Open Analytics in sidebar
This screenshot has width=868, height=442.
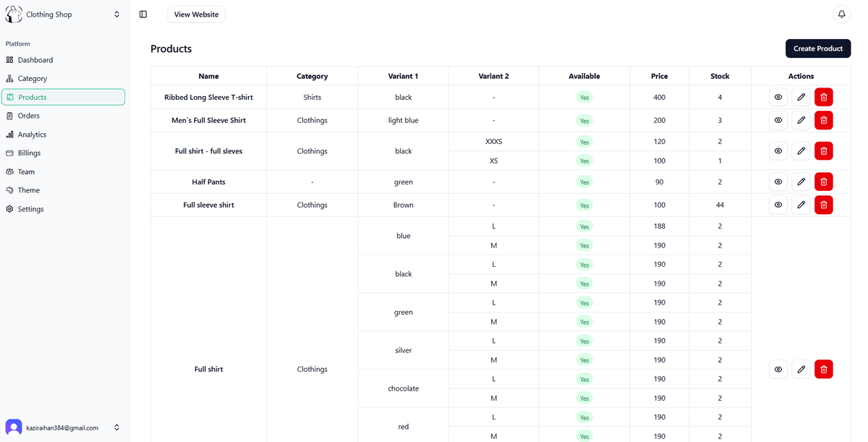pyautogui.click(x=64, y=135)
